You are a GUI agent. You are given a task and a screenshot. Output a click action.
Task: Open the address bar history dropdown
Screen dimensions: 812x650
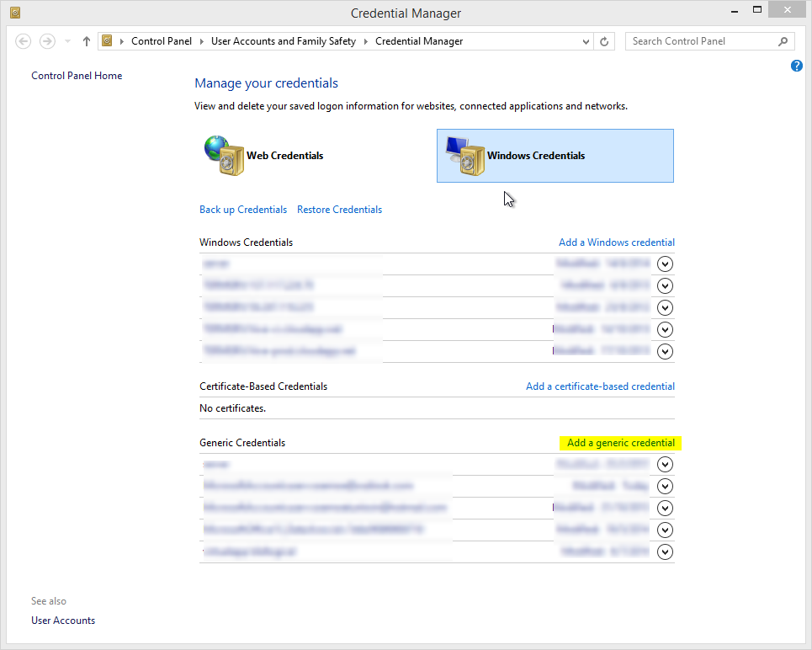(x=586, y=41)
